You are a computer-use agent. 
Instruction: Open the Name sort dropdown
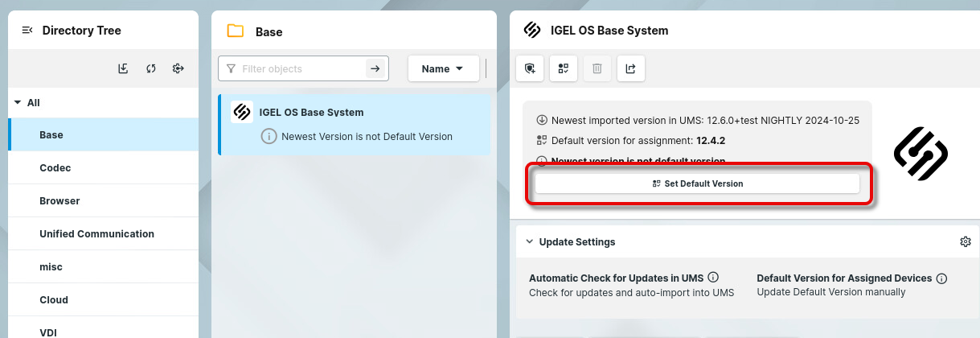tap(443, 69)
